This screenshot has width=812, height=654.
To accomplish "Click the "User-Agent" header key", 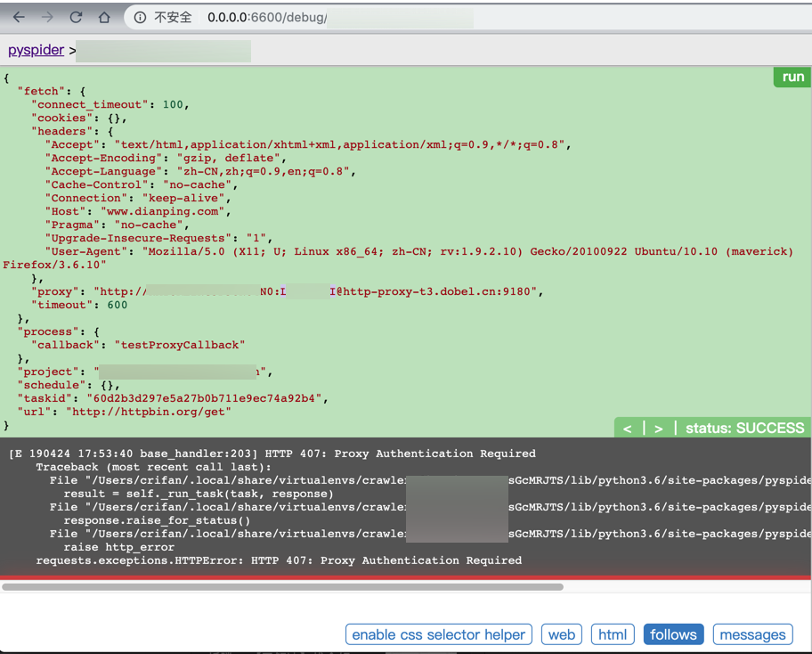I will [x=86, y=251].
